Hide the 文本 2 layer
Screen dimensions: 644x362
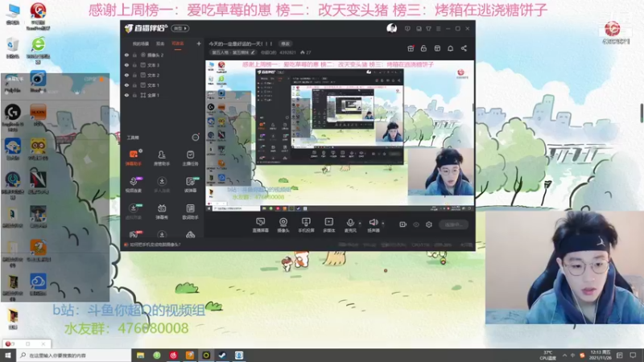(x=126, y=75)
